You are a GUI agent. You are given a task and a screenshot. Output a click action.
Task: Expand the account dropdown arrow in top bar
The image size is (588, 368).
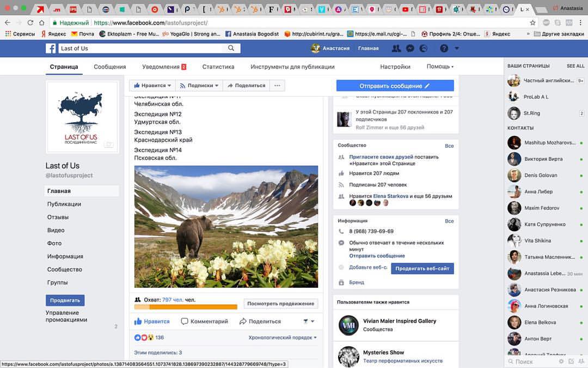456,48
